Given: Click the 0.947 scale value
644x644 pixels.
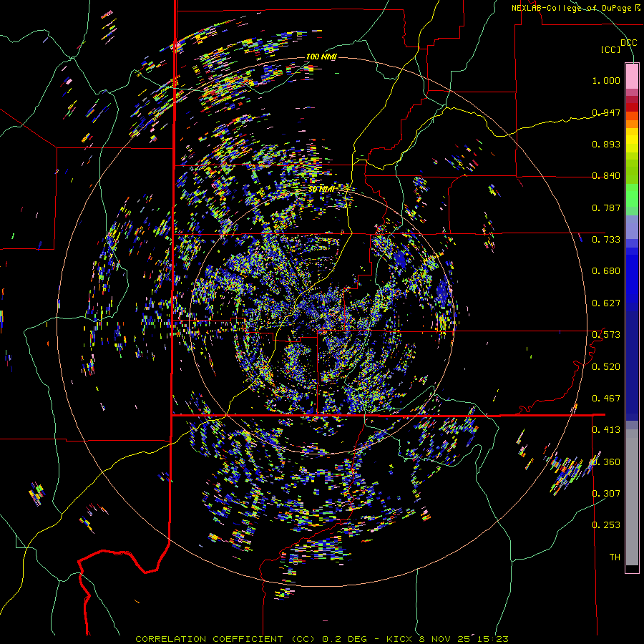Looking at the screenshot, I should click(606, 112).
